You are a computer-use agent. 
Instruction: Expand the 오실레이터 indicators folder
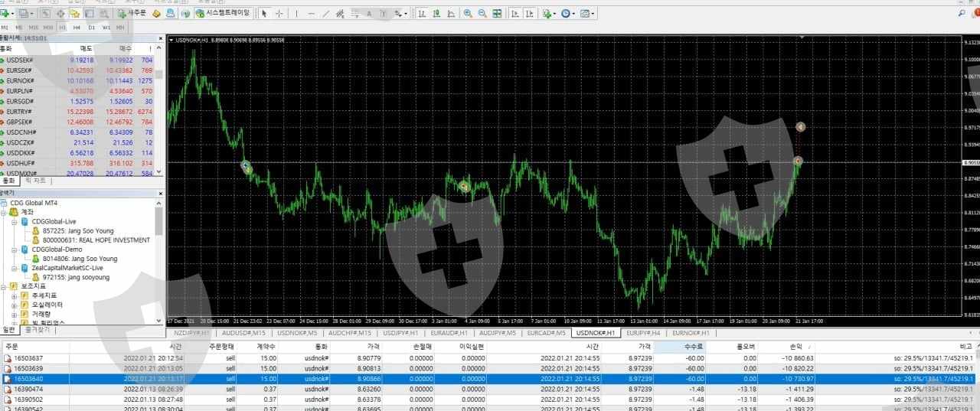click(x=15, y=305)
